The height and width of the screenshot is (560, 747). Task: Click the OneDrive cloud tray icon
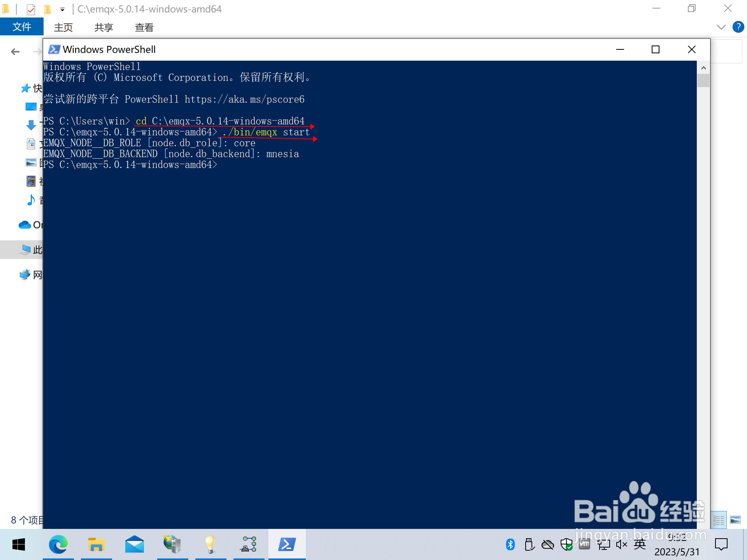548,544
